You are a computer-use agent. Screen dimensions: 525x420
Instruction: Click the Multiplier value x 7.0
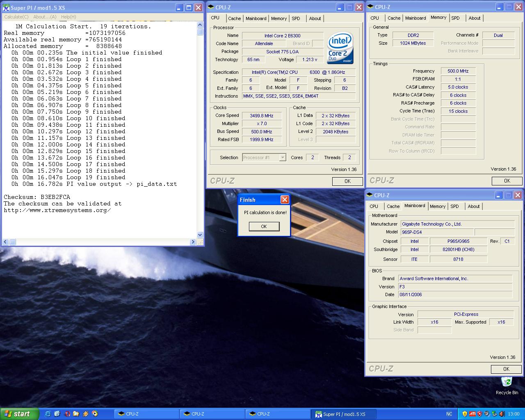tap(262, 123)
